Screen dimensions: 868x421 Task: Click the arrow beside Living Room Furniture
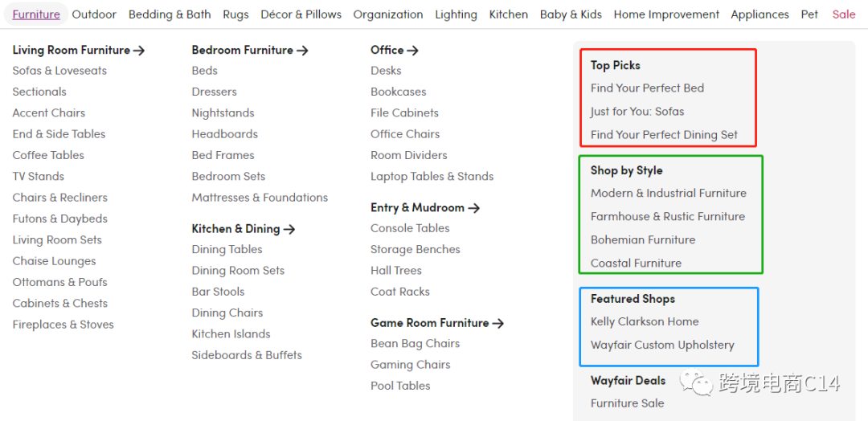pos(139,51)
